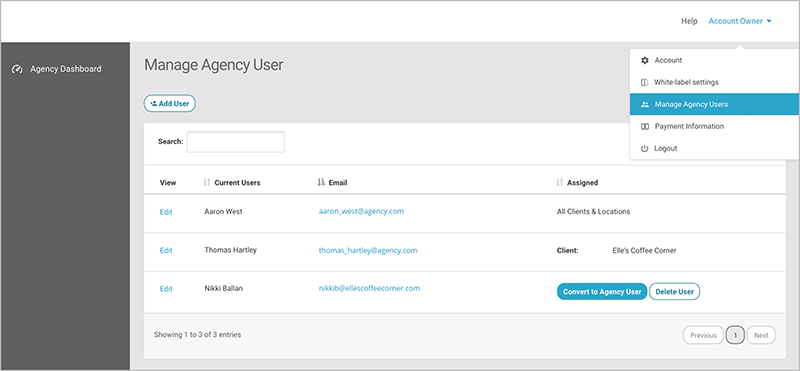Click the Agency Dashboard gauge icon

coord(17,69)
